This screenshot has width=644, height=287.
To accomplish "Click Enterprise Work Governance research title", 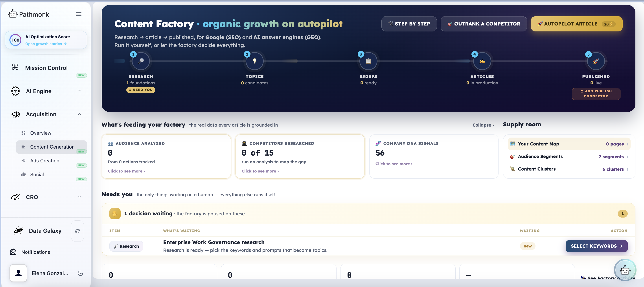I will [x=214, y=242].
